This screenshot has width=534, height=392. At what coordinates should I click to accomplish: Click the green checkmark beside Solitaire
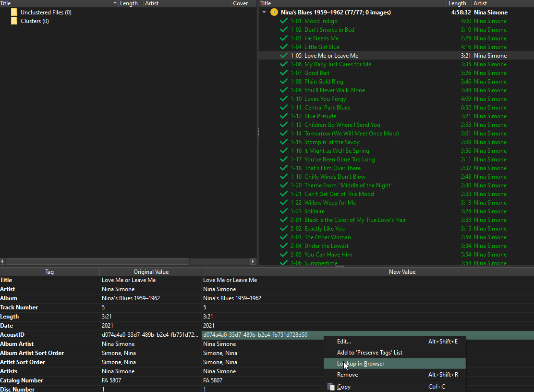284,211
